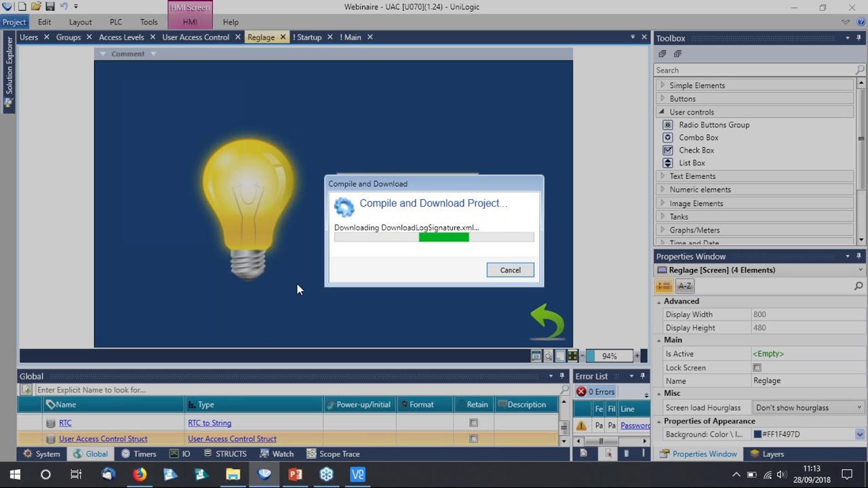Pin the Error List panel

coord(642,376)
